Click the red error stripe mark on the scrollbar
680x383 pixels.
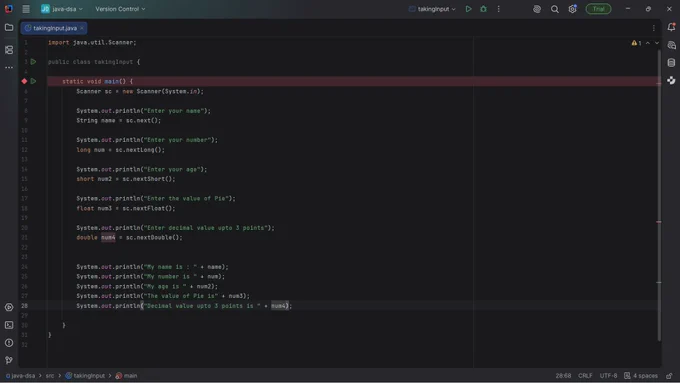pyautogui.click(x=659, y=222)
